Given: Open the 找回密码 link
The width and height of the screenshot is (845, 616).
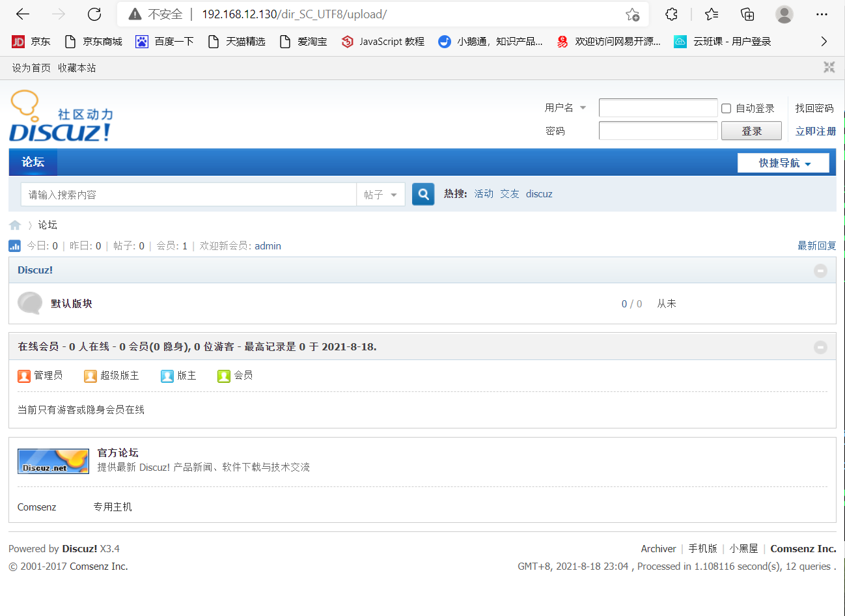Looking at the screenshot, I should point(814,108).
